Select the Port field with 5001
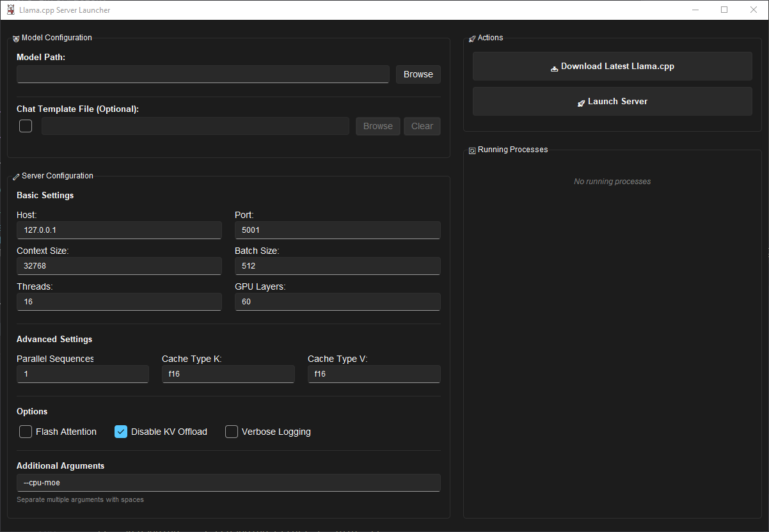The width and height of the screenshot is (769, 532). click(338, 230)
